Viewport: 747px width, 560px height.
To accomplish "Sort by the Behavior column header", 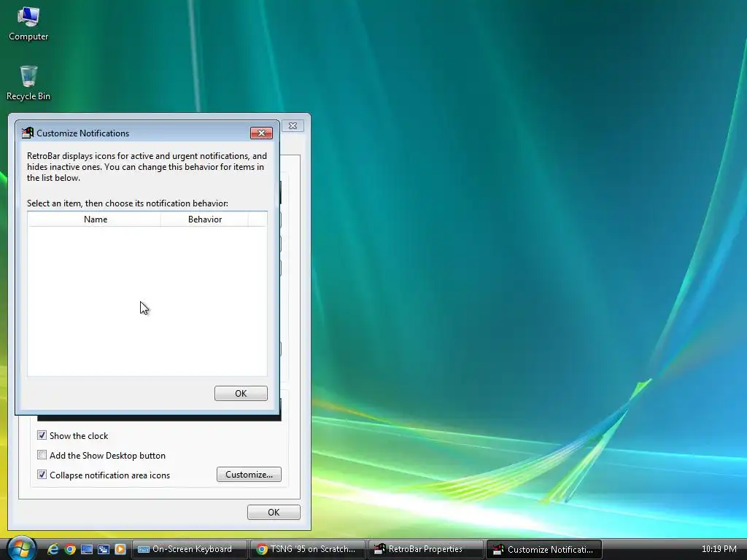I will [204, 219].
